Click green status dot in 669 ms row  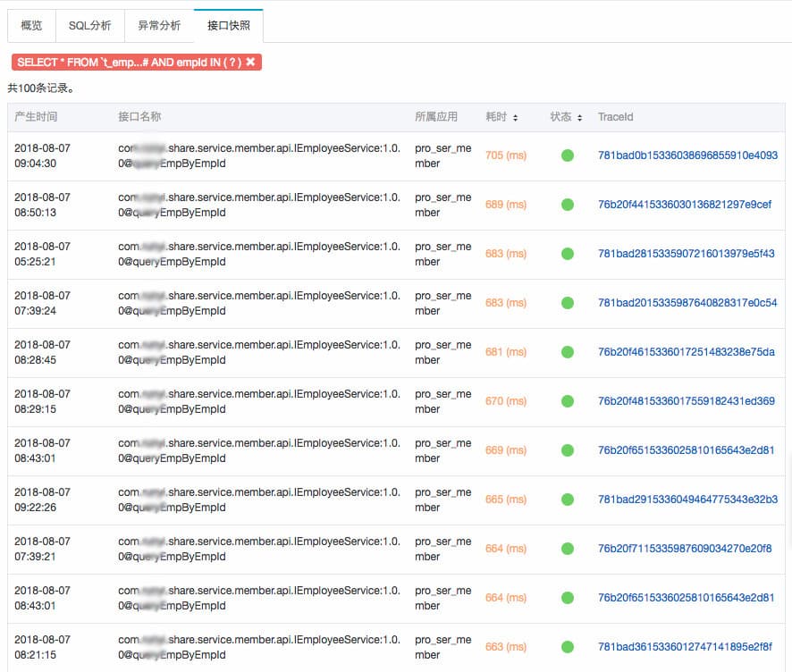pyautogui.click(x=568, y=449)
